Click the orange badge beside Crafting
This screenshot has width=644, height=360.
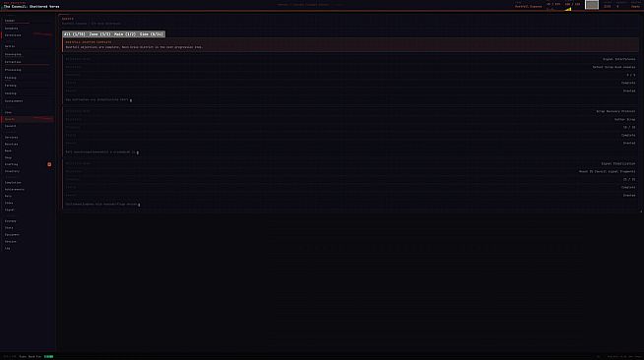tap(49, 164)
